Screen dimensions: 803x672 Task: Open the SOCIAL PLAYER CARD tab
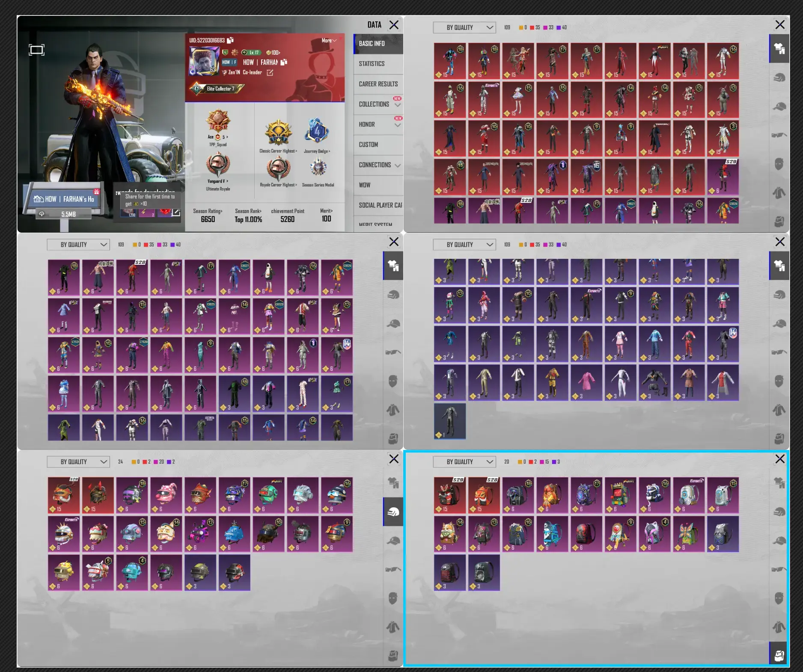coord(378,205)
